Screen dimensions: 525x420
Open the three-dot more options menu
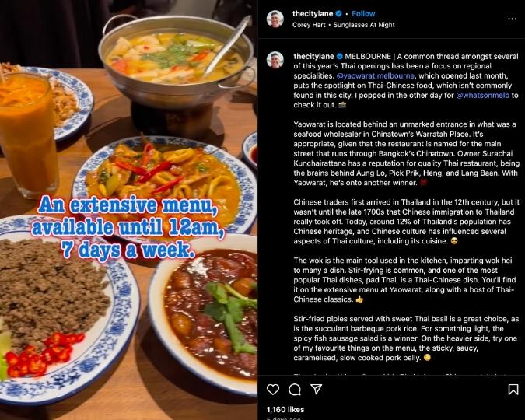tap(512, 19)
